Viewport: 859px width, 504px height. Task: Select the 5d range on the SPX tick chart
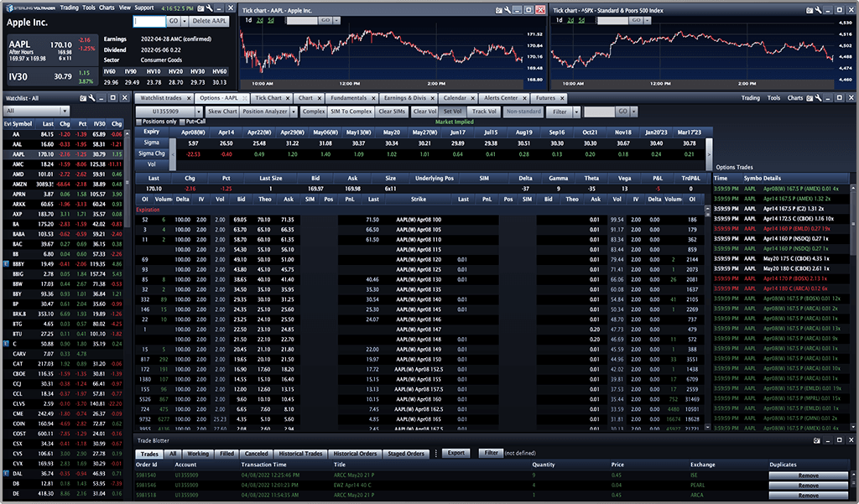click(581, 20)
